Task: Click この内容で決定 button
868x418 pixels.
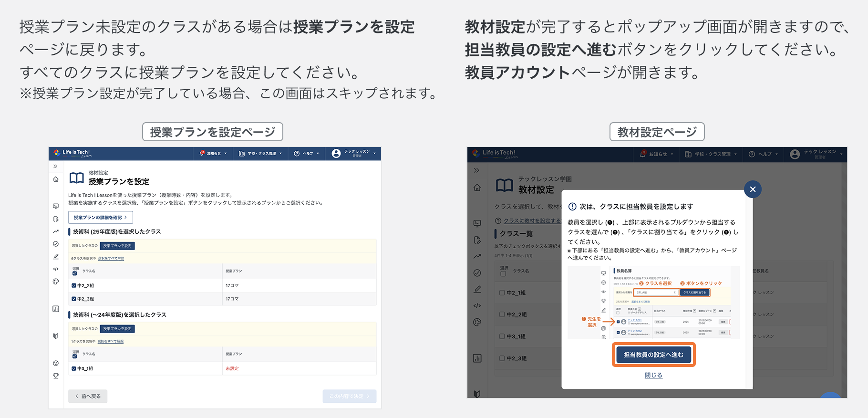Action: click(350, 397)
